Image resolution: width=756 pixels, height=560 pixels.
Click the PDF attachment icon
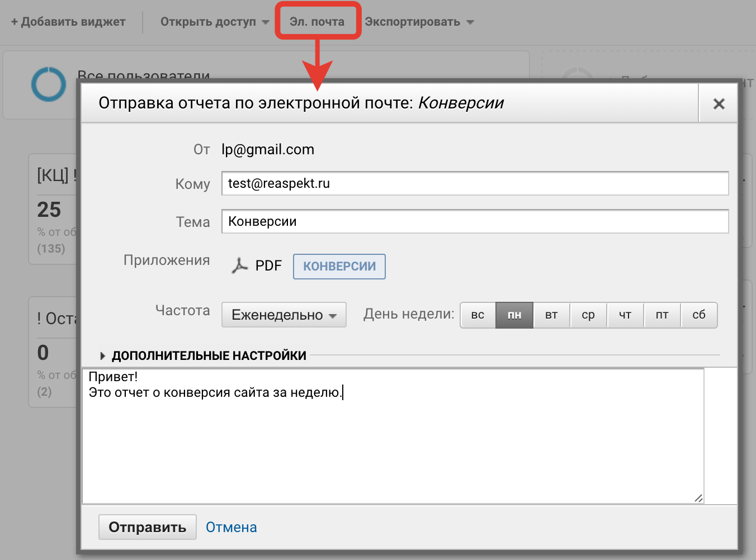coord(240,266)
